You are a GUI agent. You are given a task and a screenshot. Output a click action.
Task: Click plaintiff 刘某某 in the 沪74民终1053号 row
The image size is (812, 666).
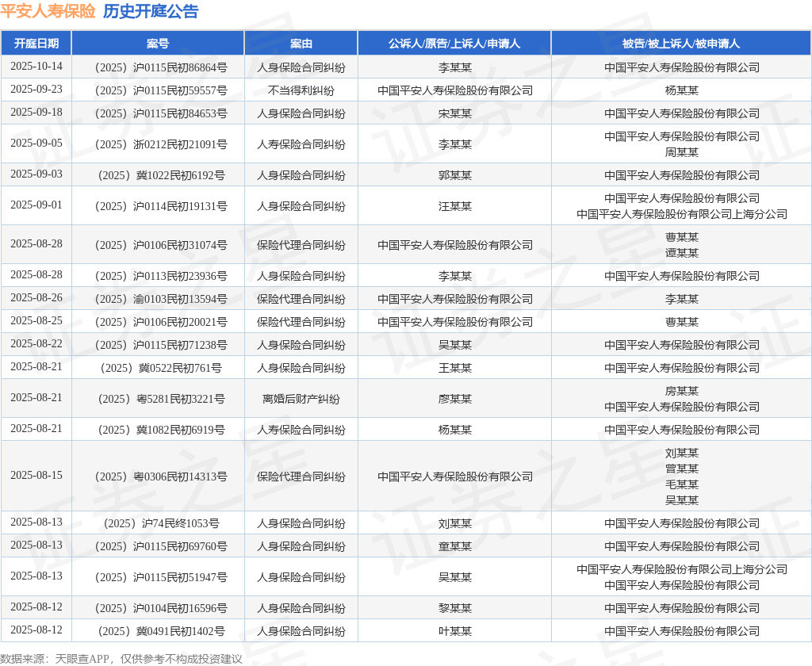pos(454,523)
